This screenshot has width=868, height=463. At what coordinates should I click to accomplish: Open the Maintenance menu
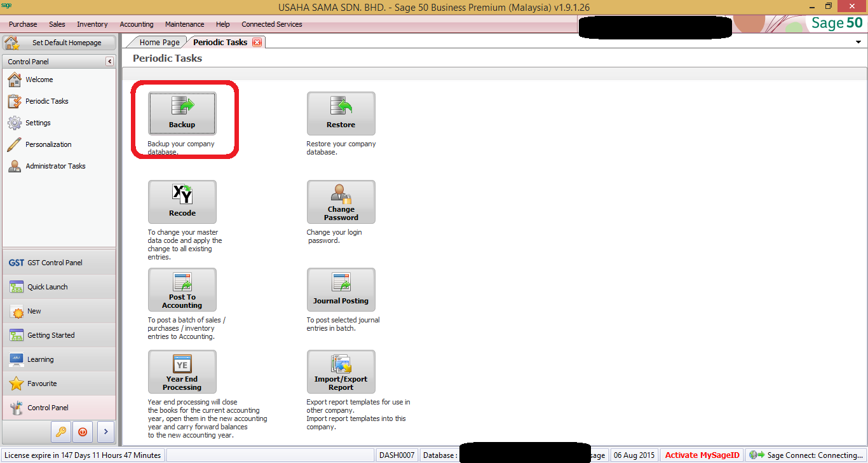(x=185, y=24)
